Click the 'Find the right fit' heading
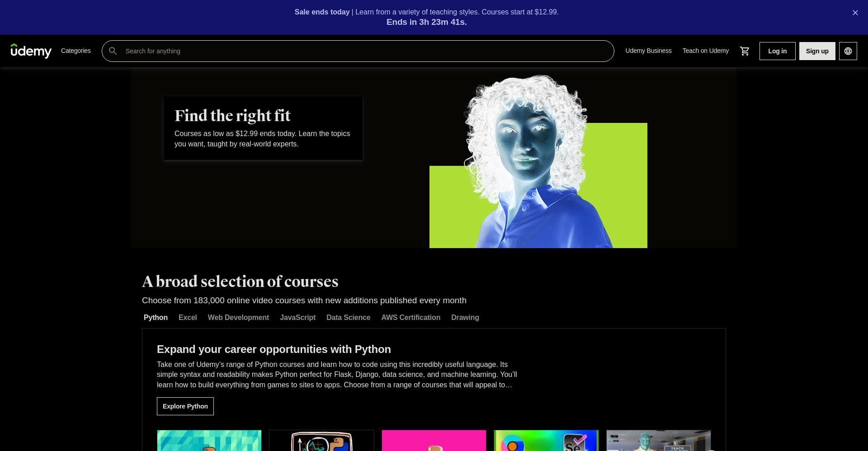868x451 pixels. click(232, 116)
